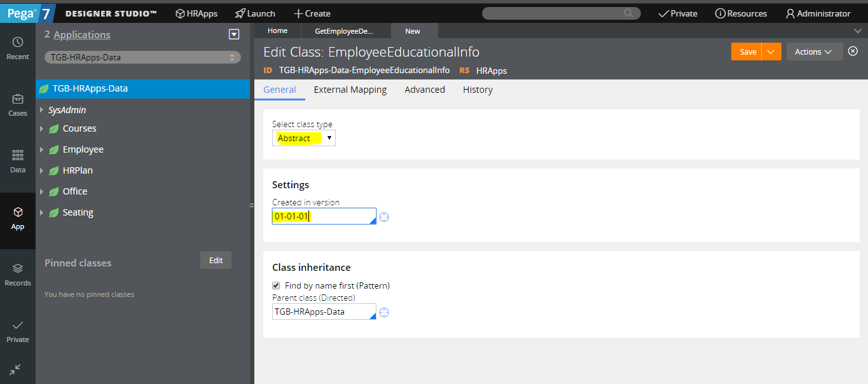This screenshot has width=868, height=384.
Task: Click the panel splitter handle
Action: click(252, 205)
